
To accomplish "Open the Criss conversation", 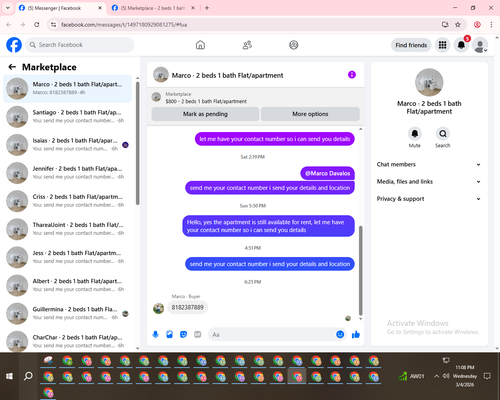I will coord(68,201).
